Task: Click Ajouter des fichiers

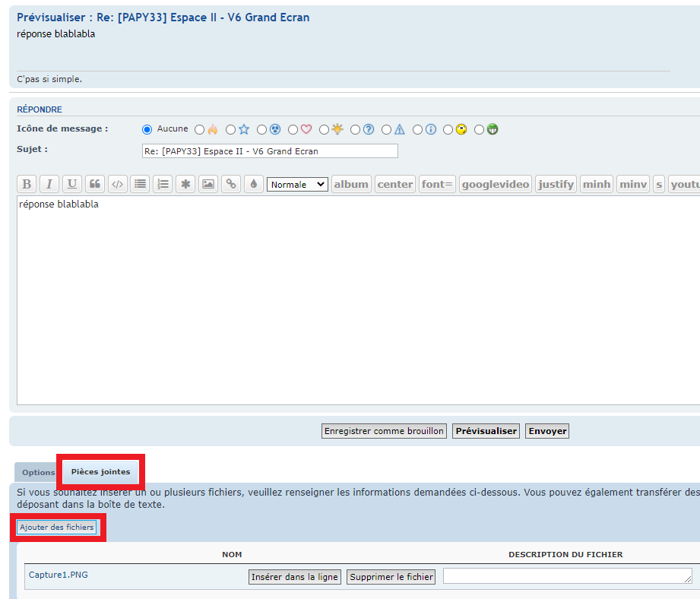Action: (57, 528)
